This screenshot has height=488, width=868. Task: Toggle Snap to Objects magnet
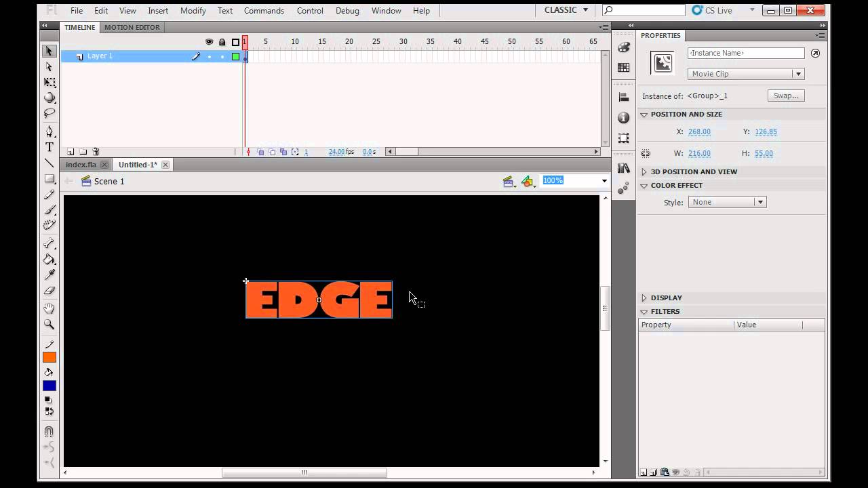(x=50, y=431)
